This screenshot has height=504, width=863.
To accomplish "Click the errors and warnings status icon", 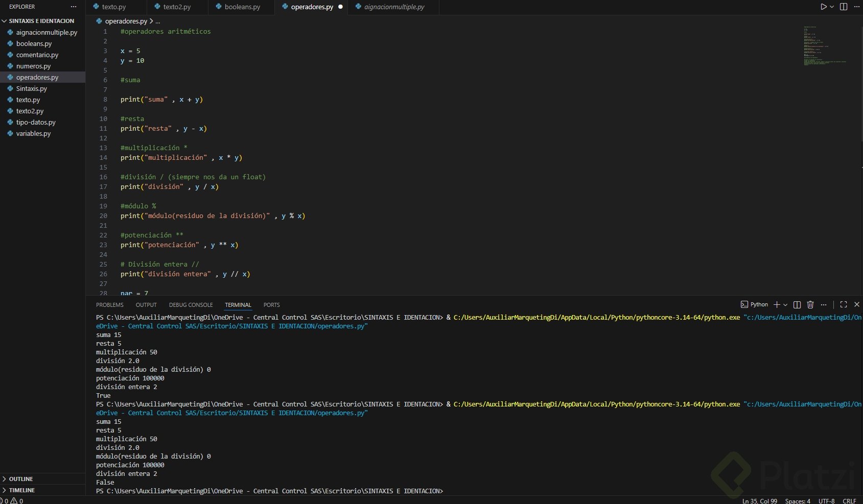I will point(11,501).
